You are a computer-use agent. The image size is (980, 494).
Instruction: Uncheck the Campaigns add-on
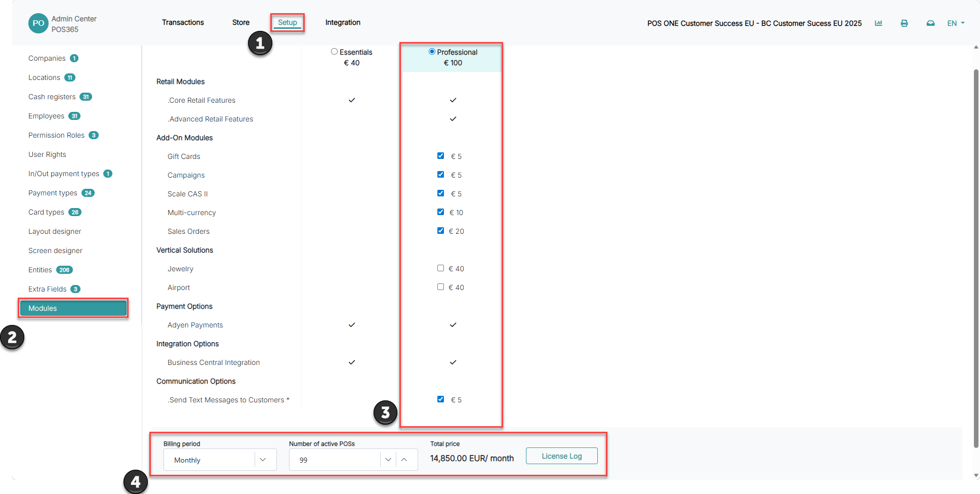(440, 175)
